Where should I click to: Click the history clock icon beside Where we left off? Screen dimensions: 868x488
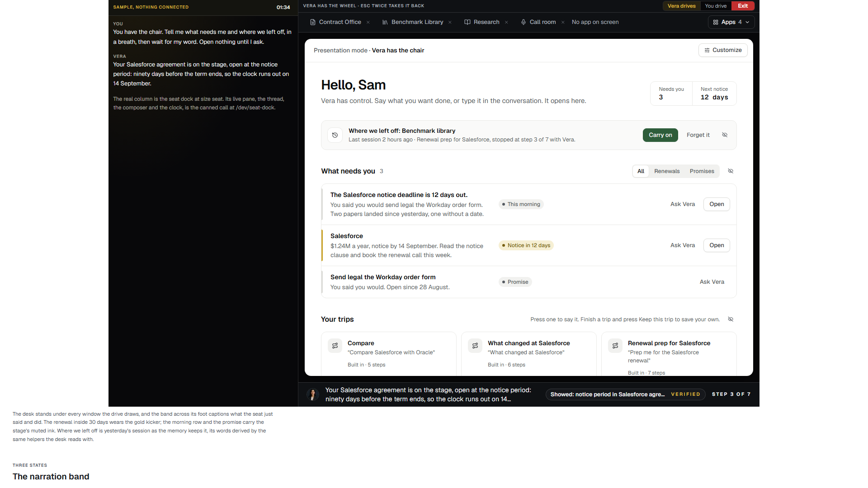(x=335, y=135)
